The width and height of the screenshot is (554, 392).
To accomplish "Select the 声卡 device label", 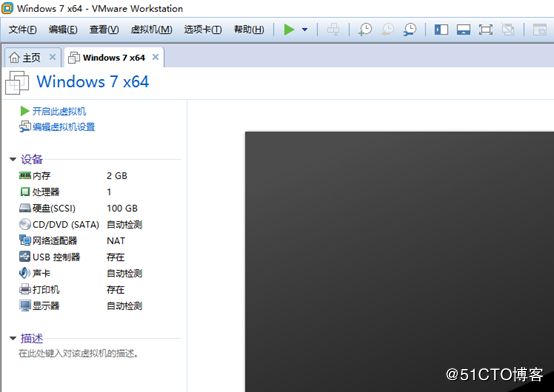I will click(x=41, y=273).
